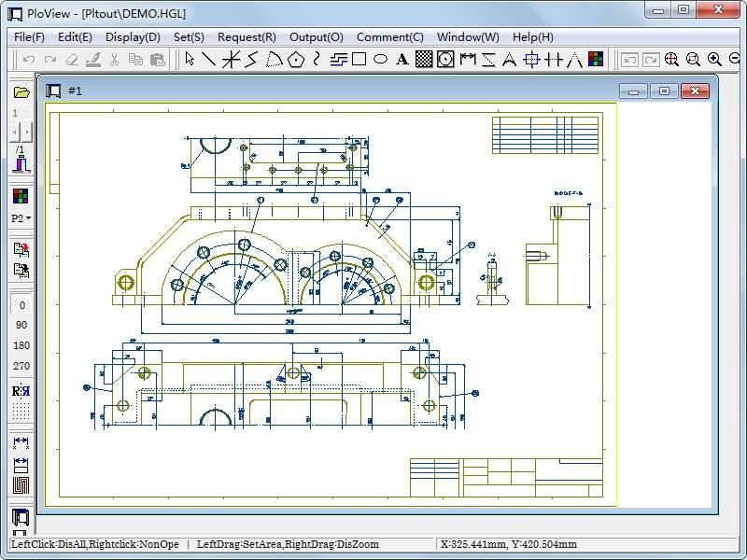Select the ellipse shape tool
The image size is (747, 560).
(x=380, y=60)
